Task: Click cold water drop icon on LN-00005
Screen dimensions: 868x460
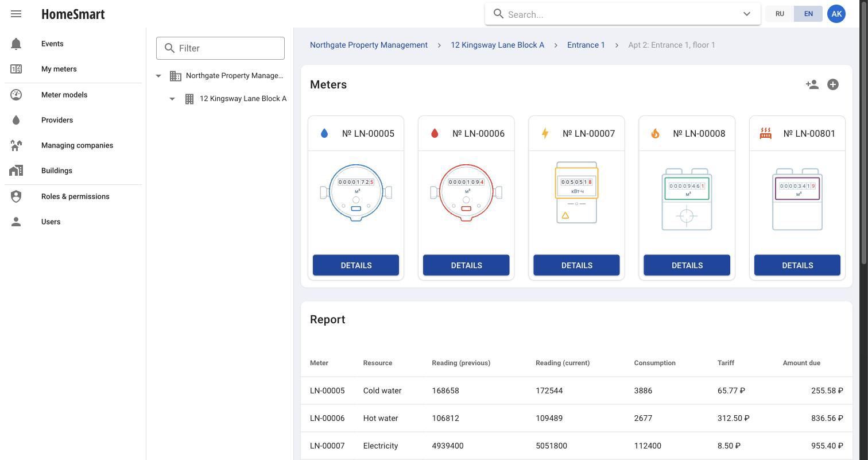Action: (x=324, y=133)
